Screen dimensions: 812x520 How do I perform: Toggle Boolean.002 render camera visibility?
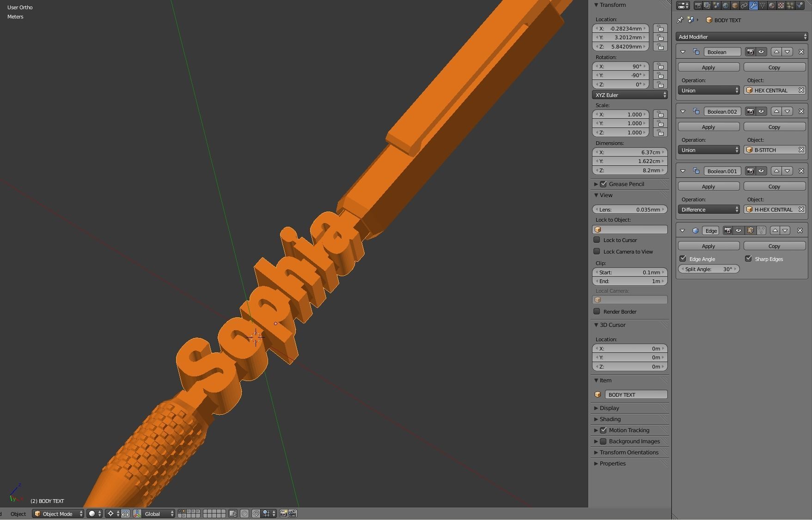click(751, 111)
